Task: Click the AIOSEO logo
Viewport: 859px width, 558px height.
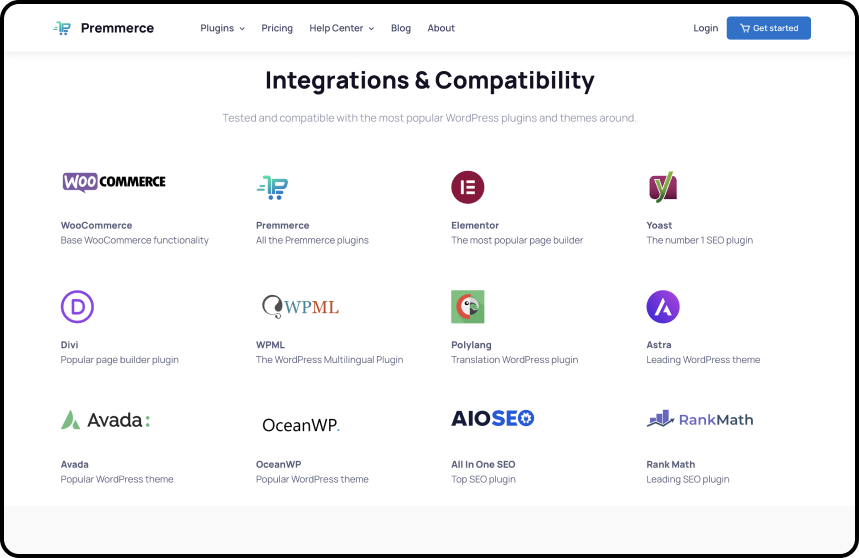Action: [493, 418]
